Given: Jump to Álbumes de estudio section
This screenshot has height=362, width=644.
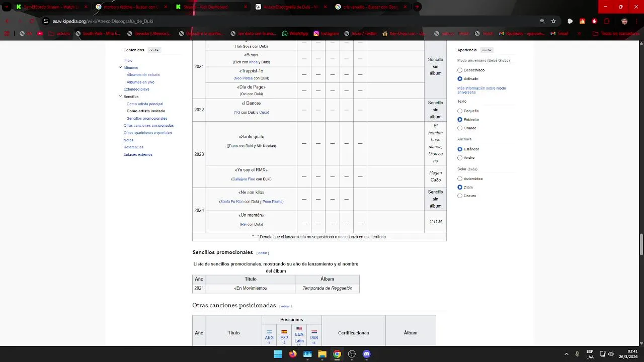Looking at the screenshot, I should [x=143, y=75].
